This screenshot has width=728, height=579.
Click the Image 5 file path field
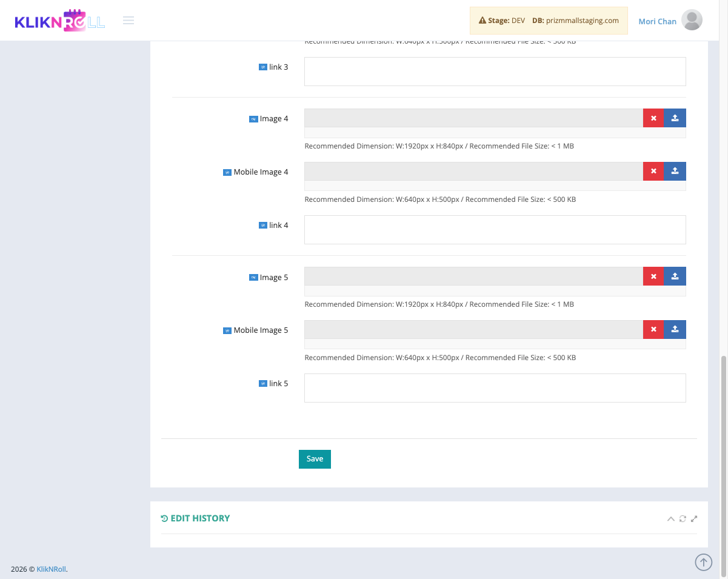tap(473, 276)
